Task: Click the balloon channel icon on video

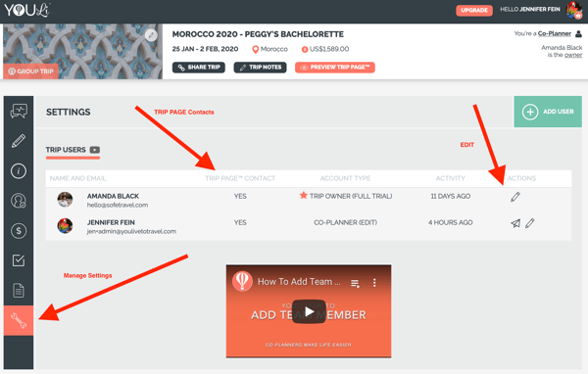Action: (242, 281)
